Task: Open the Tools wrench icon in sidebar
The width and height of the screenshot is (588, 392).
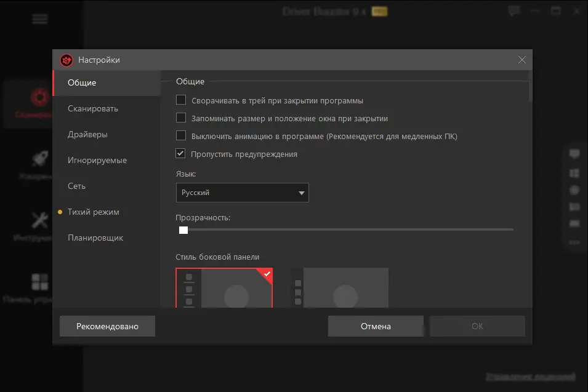Action: pyautogui.click(x=40, y=220)
